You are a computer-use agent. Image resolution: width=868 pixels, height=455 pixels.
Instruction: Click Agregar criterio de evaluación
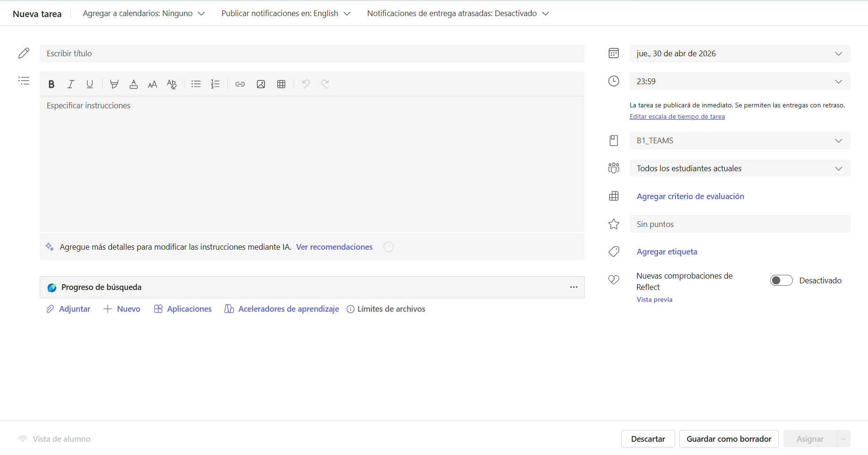coord(690,196)
